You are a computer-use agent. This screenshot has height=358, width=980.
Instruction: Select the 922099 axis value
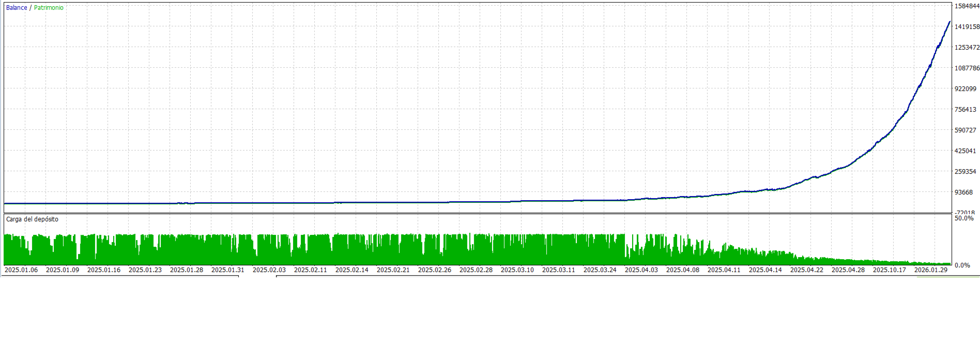tap(965, 89)
